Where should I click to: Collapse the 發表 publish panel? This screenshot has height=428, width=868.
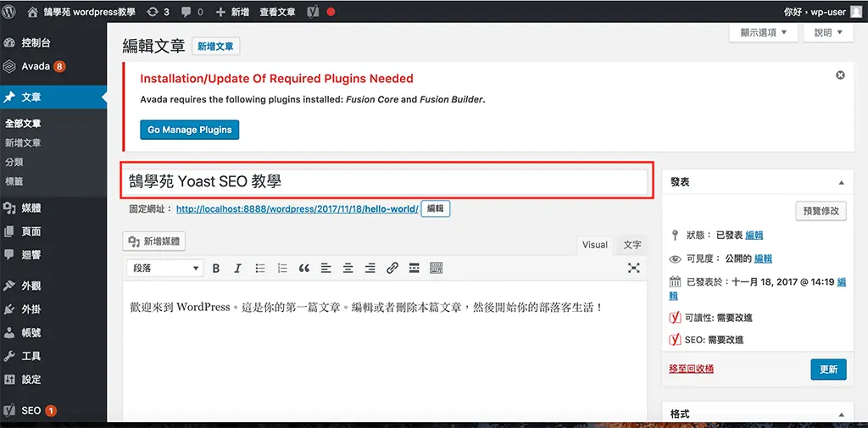point(841,182)
